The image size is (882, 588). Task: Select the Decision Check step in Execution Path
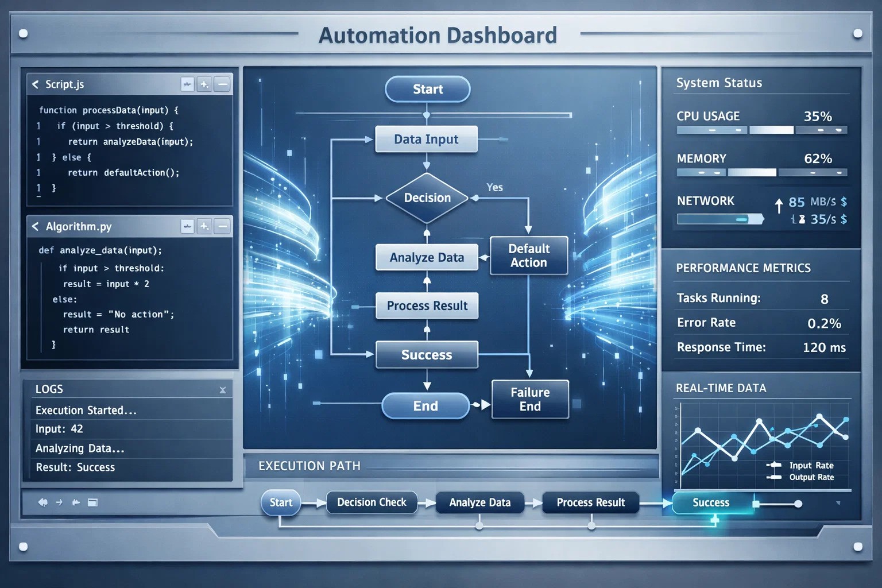click(372, 502)
